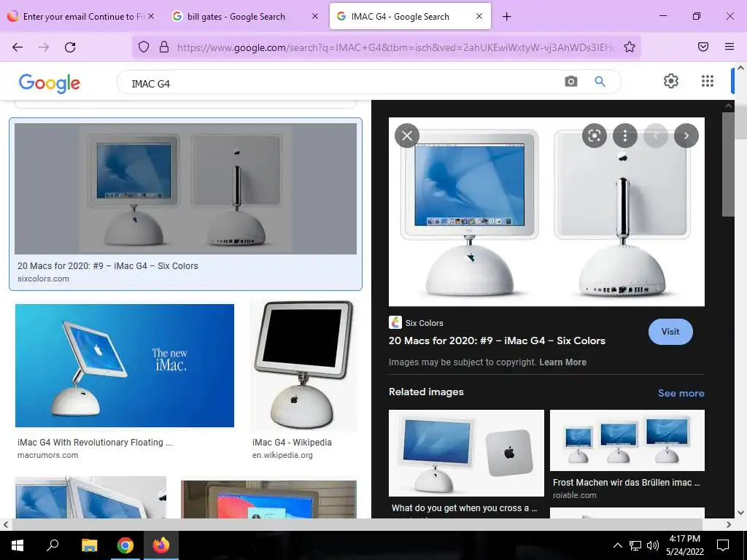747x560 pixels.
Task: Show the next image in preview
Action: [x=686, y=136]
